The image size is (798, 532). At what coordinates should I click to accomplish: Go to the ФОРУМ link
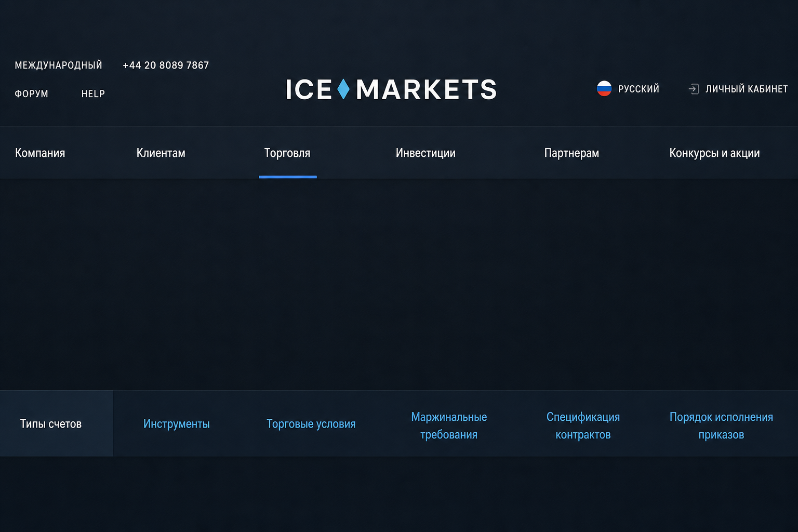(x=32, y=94)
